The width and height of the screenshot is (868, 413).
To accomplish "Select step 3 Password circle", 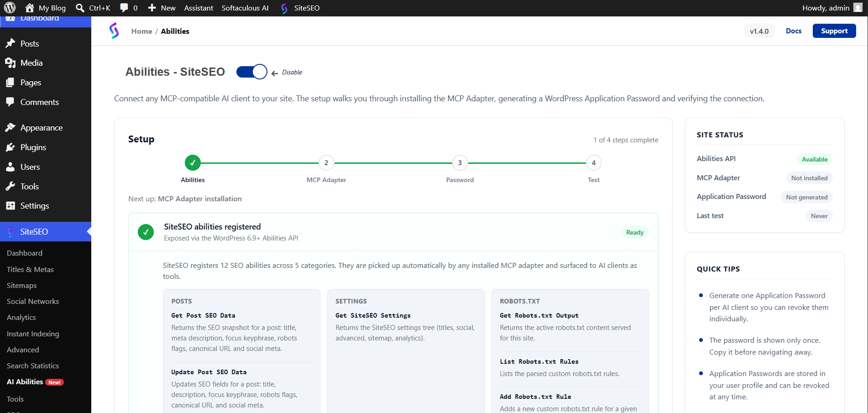I will (460, 162).
